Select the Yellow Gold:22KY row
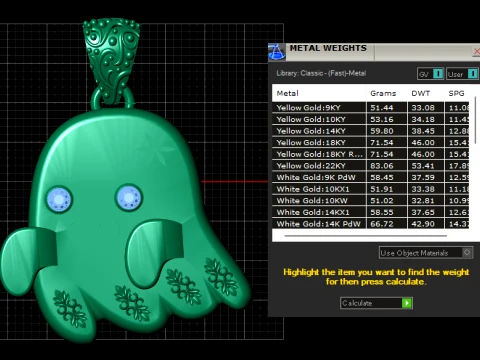The height and width of the screenshot is (360, 480). point(370,166)
